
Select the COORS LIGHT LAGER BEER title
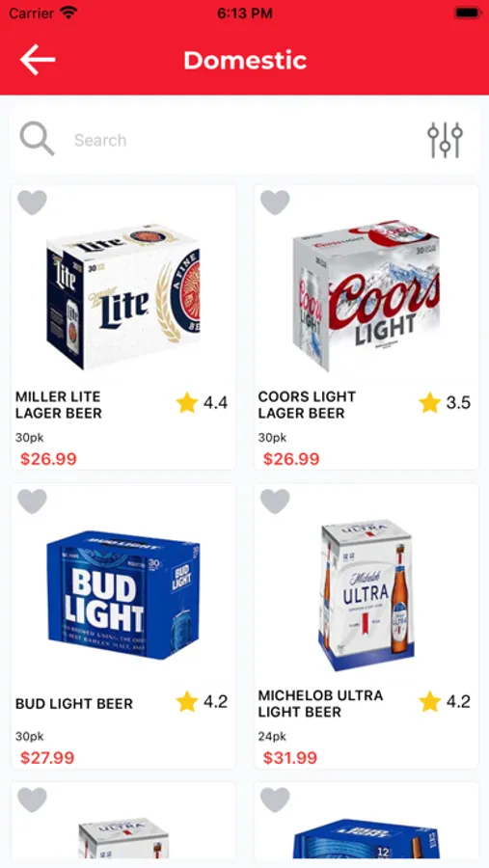point(307,405)
